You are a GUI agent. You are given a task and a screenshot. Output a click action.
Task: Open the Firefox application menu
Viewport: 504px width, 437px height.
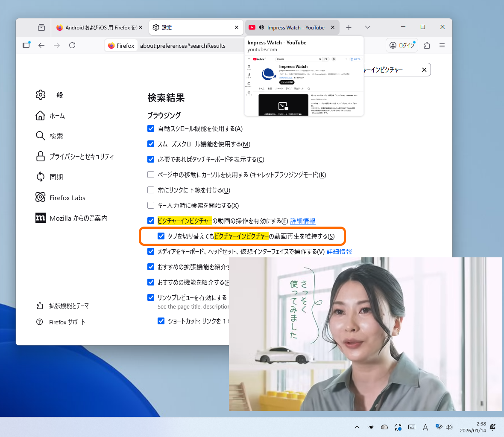[442, 45]
